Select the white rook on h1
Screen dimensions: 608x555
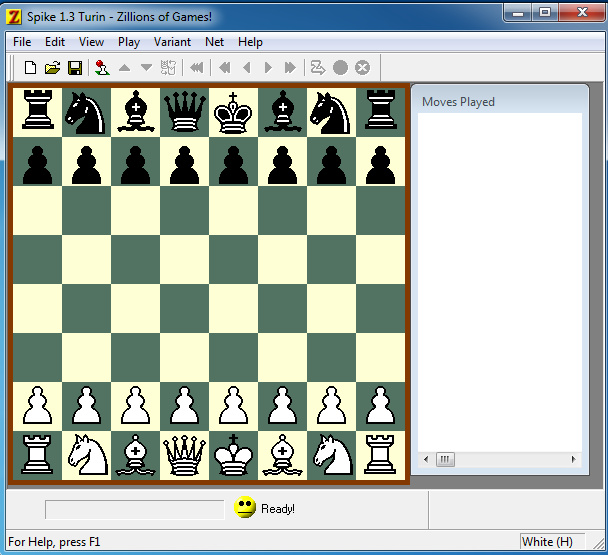[380, 455]
